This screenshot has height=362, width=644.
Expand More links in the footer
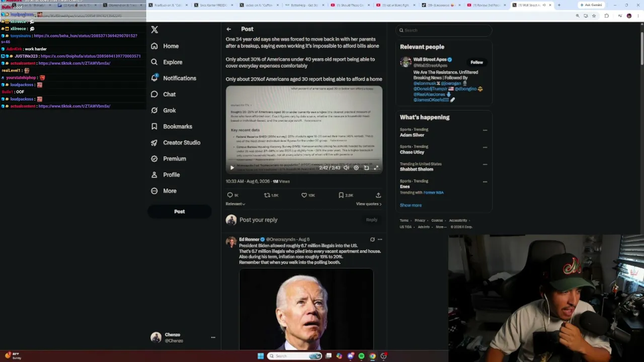441,227
